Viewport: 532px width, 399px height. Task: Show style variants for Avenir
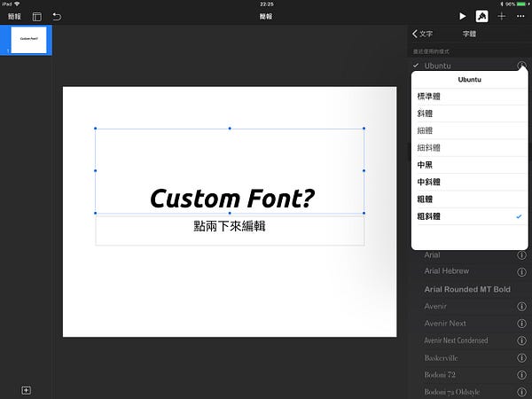pos(521,307)
